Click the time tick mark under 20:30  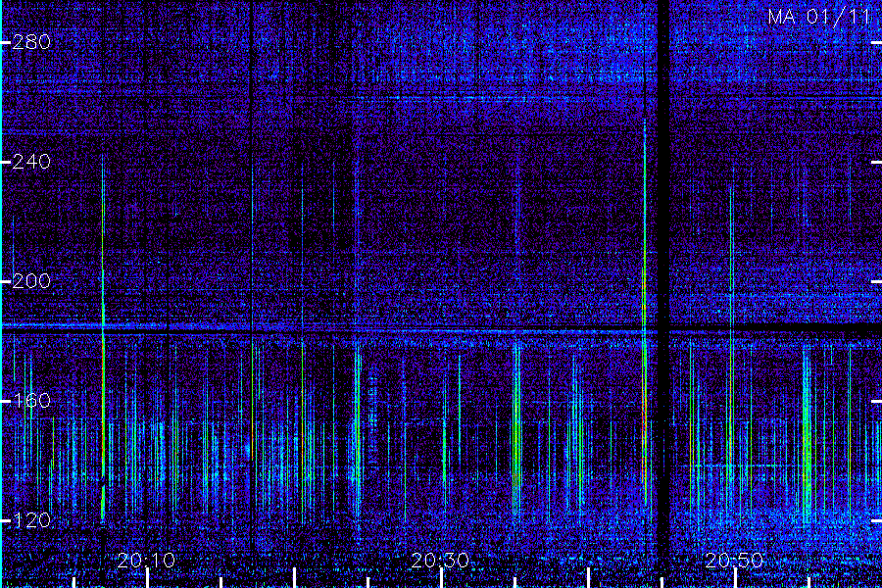tap(442, 578)
